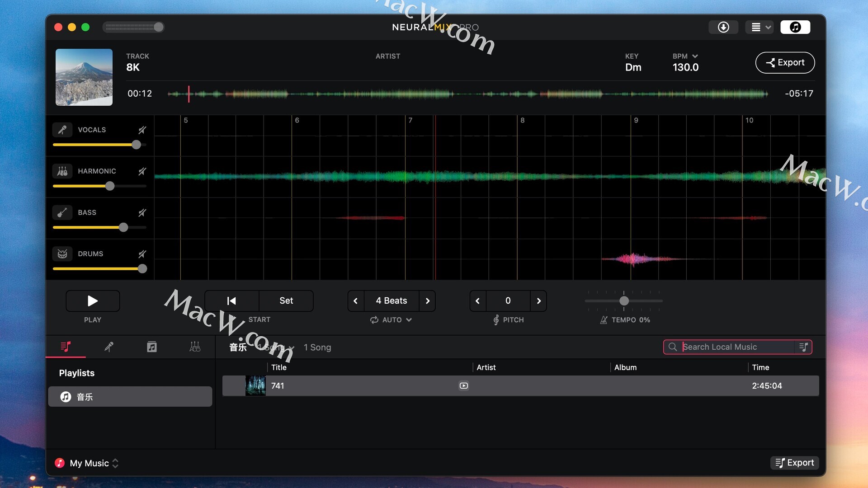Viewport: 868px width, 488px height.
Task: Toggle the Bass solo/mute button
Action: tap(142, 213)
